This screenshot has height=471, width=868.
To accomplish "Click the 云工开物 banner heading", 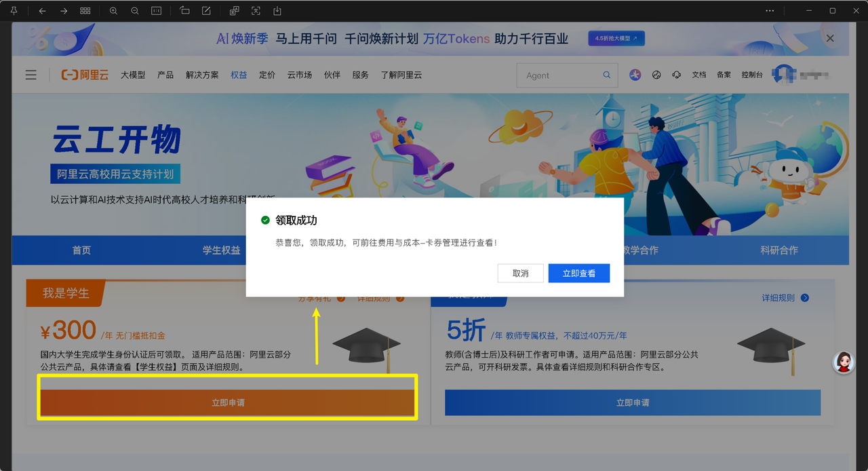I will click(x=117, y=140).
